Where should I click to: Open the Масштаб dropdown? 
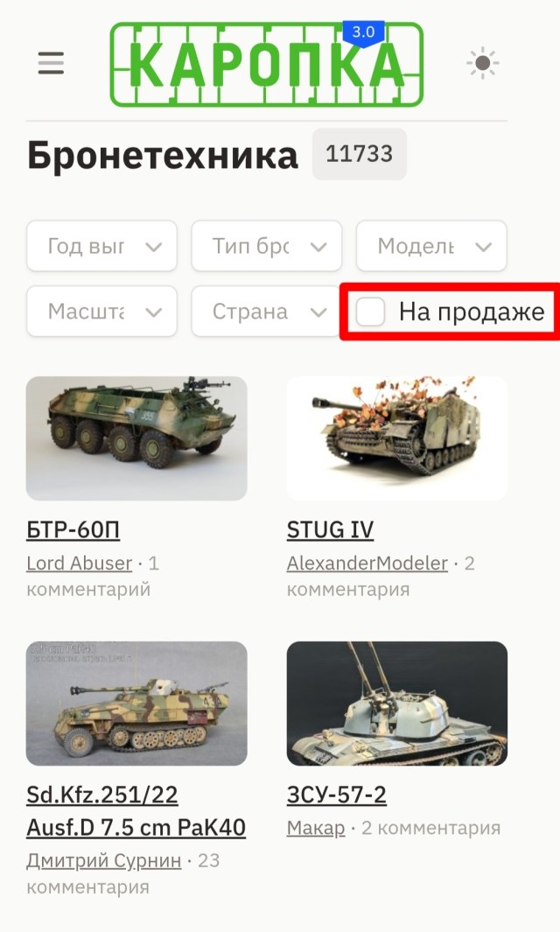101,312
